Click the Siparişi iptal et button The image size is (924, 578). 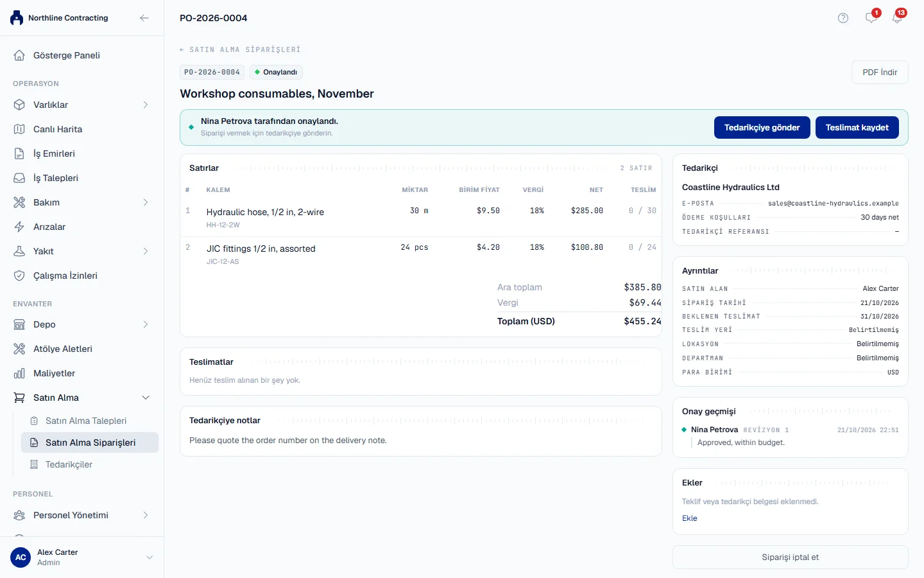pos(791,557)
